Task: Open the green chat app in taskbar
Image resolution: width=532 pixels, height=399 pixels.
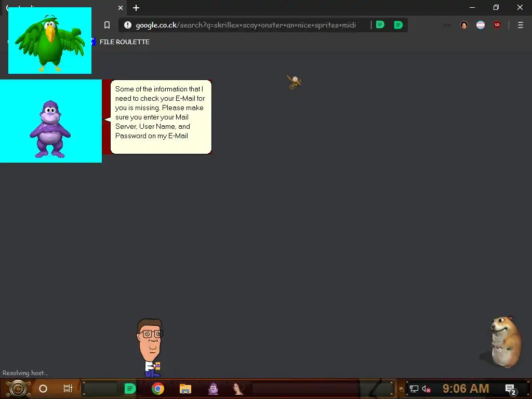Action: 130,389
